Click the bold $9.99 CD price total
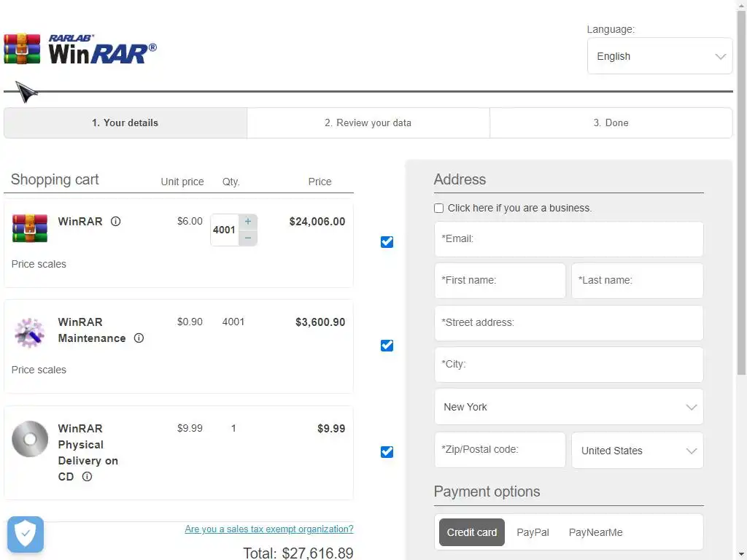The width and height of the screenshot is (747, 560). 331,428
